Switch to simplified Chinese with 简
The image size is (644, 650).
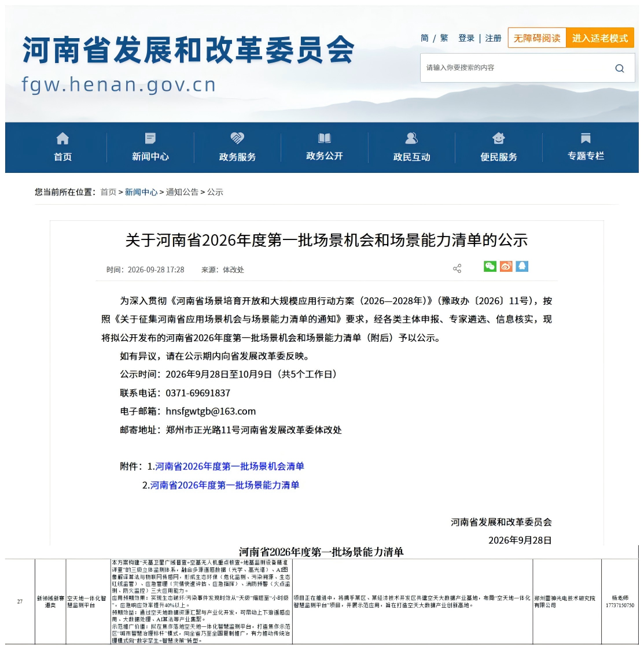424,38
